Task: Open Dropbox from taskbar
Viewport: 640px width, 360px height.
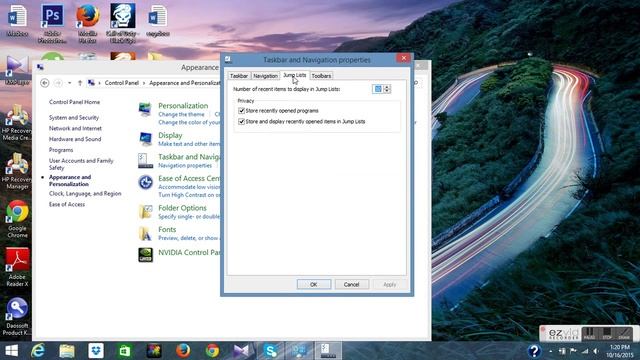Action: point(96,351)
